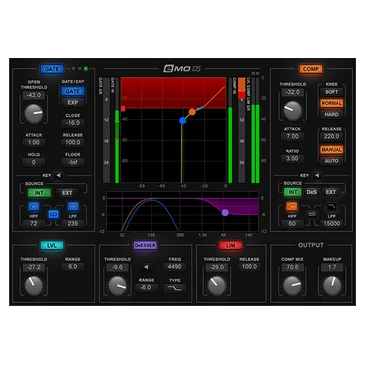Enable the compressor LPF filter icon

331,207
